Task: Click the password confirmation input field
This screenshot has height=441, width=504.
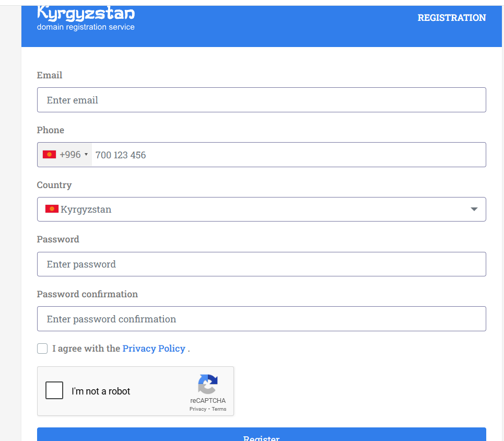Action: pos(261,319)
